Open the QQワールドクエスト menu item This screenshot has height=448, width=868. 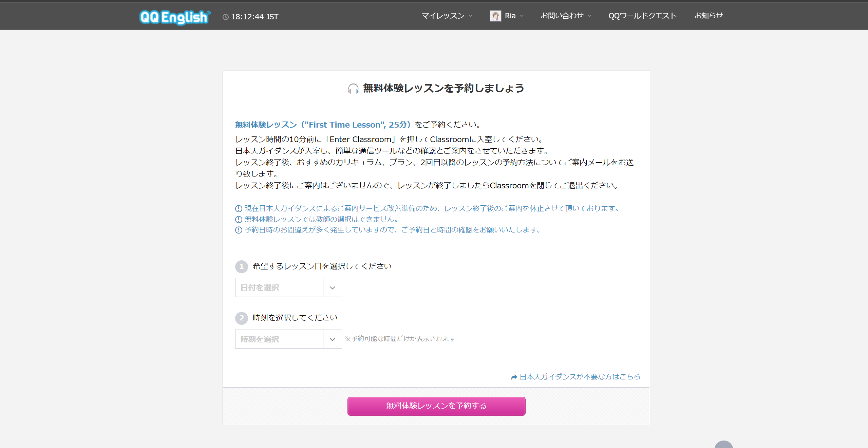click(x=642, y=16)
